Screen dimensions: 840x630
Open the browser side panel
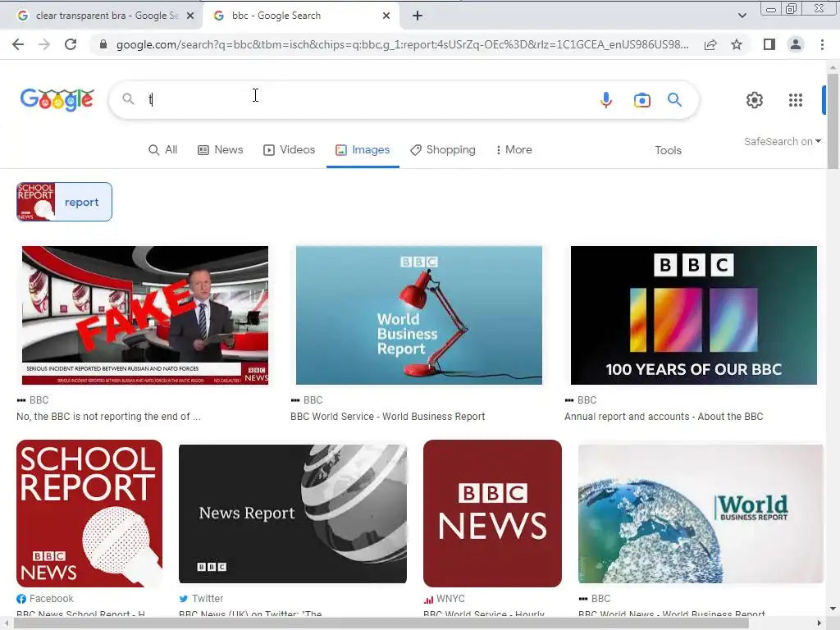point(769,44)
